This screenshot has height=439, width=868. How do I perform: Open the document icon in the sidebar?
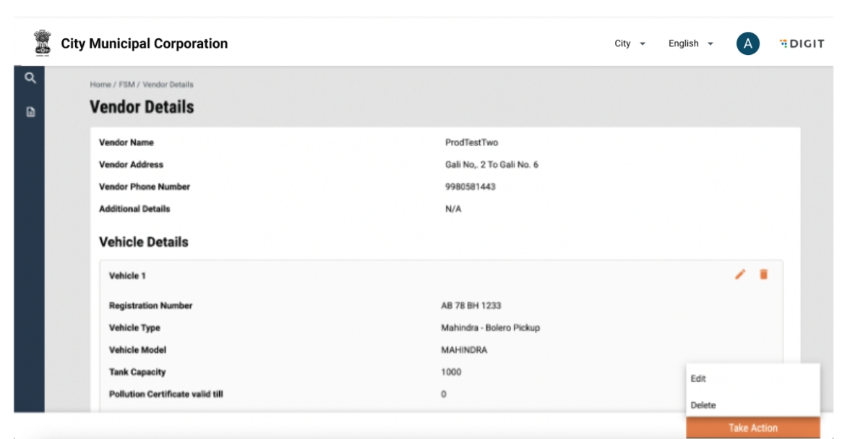30,112
